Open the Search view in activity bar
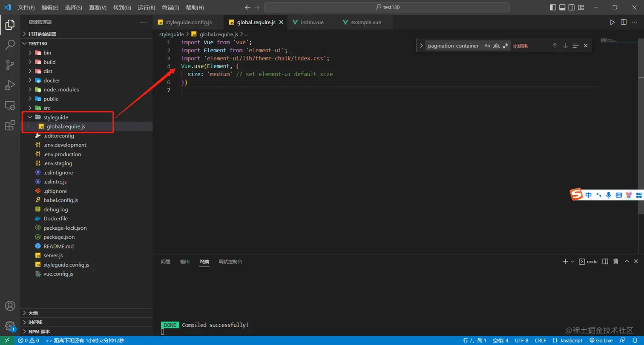 (x=10, y=45)
